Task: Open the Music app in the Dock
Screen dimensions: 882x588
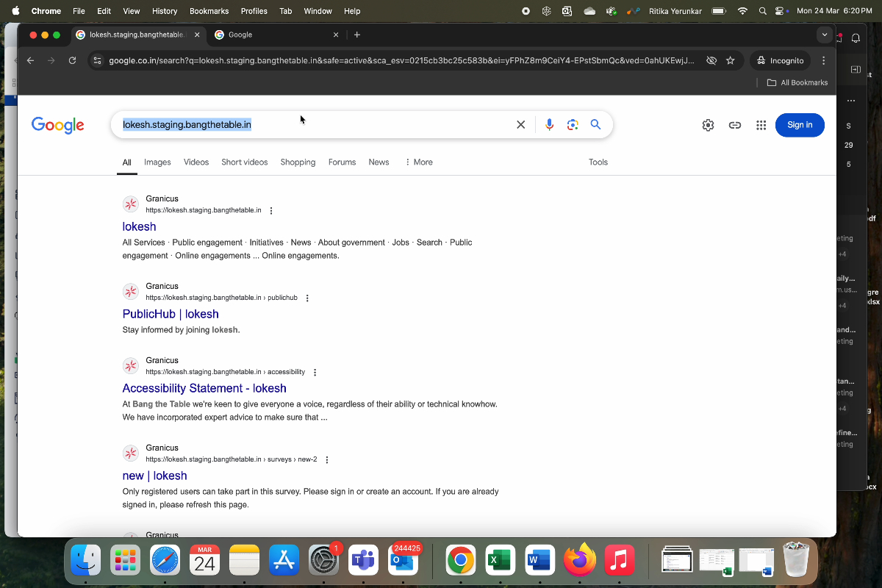Action: pyautogui.click(x=619, y=562)
